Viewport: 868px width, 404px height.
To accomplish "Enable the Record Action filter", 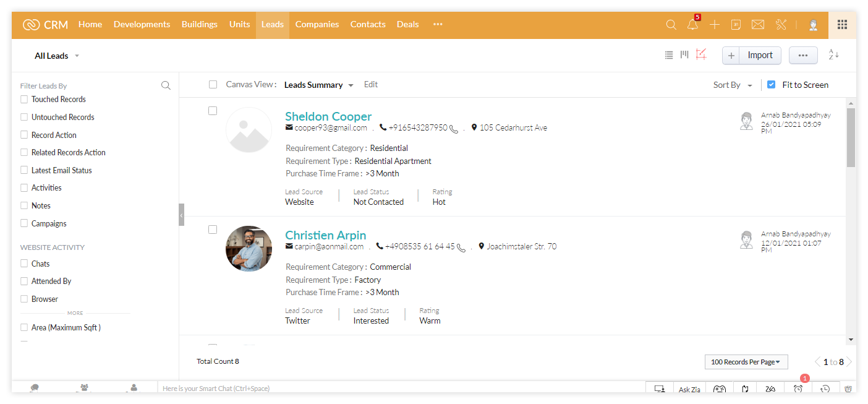I will click(x=24, y=135).
